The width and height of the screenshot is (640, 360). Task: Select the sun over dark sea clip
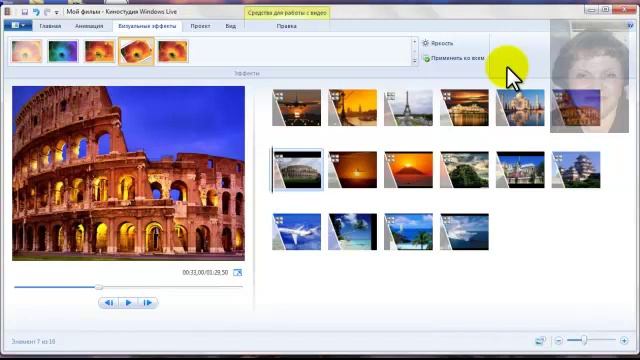[x=353, y=170]
